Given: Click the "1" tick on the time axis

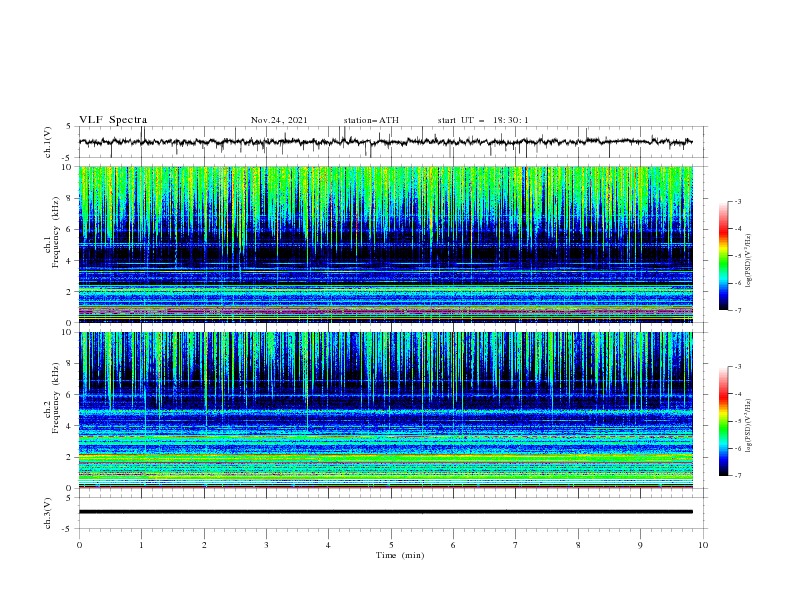Looking at the screenshot, I should (x=141, y=545).
